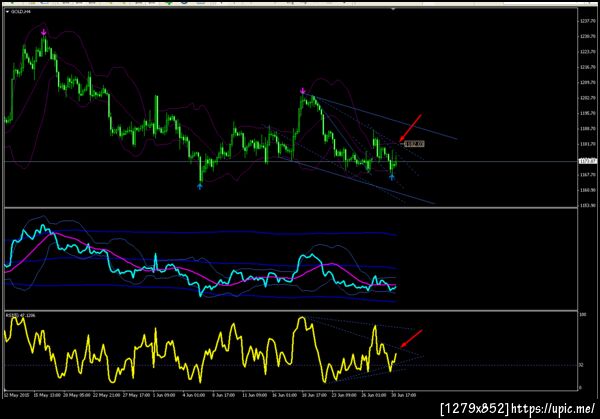The height and width of the screenshot is (419, 600).
Task: Click the trendline price label box near the red arrow
Action: (x=414, y=144)
